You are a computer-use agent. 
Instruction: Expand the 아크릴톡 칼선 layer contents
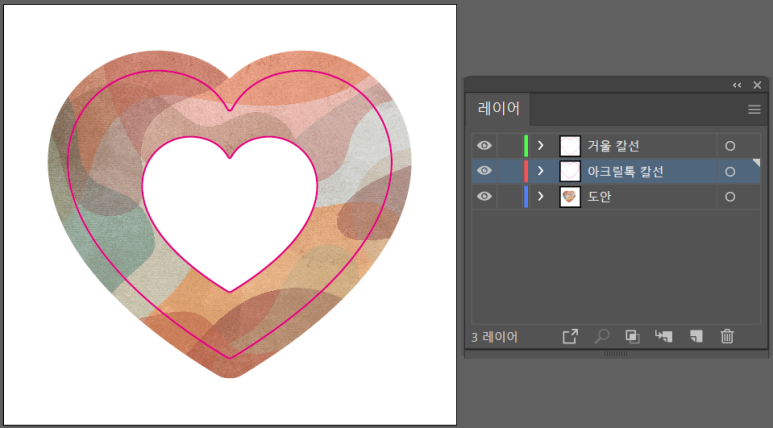pyautogui.click(x=540, y=171)
